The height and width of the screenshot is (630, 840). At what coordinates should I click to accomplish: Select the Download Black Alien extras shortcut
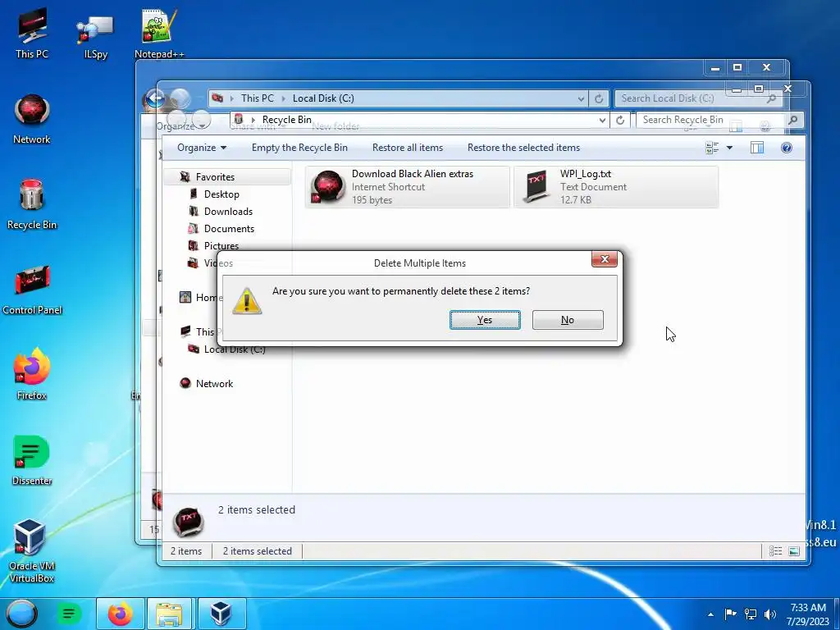tap(407, 187)
